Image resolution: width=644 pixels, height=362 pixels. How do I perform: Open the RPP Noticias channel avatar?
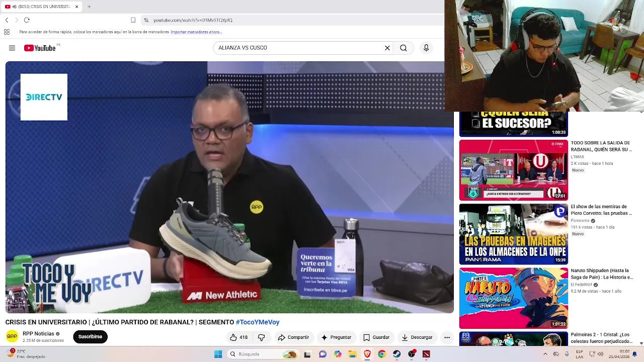point(12,336)
